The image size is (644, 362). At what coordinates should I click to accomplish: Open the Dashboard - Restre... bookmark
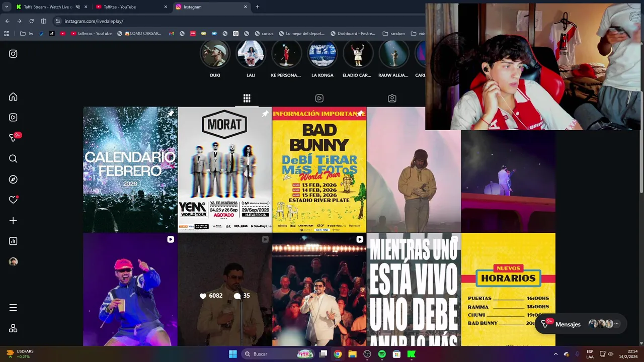point(352,34)
